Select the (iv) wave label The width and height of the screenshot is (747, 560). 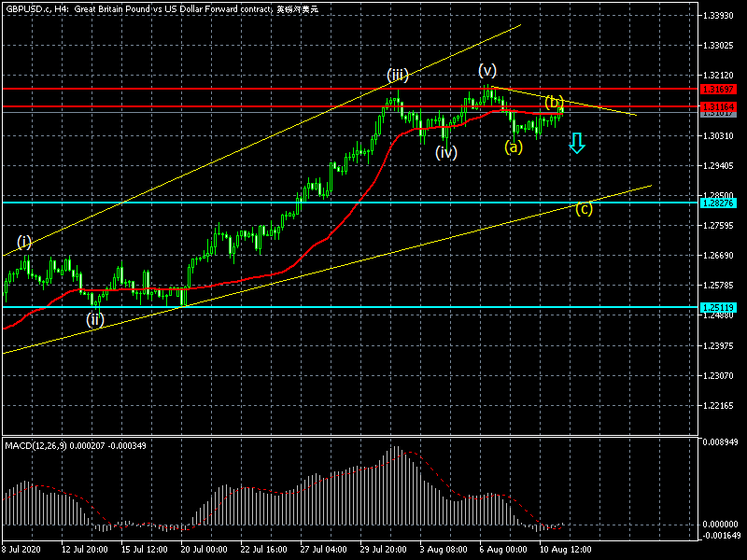(446, 152)
